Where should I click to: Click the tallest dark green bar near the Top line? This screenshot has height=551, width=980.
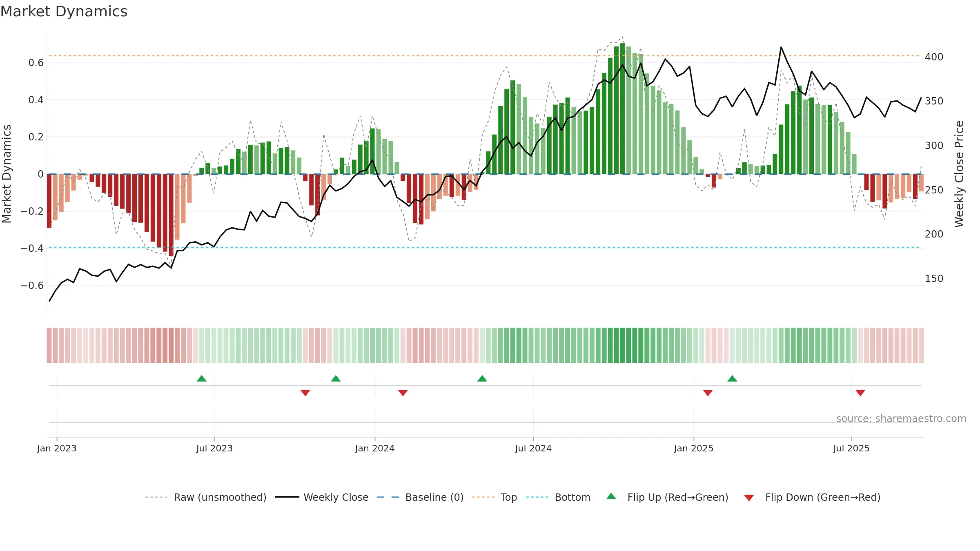click(622, 109)
